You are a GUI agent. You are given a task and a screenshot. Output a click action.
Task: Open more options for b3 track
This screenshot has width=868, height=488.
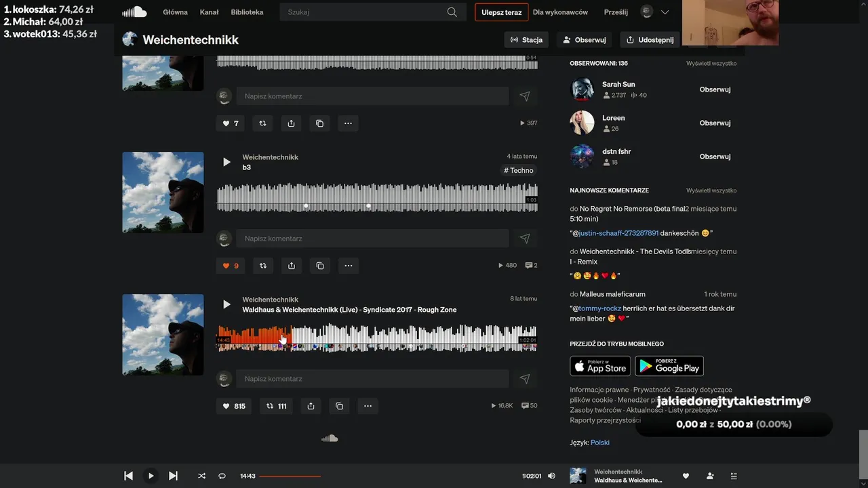348,266
